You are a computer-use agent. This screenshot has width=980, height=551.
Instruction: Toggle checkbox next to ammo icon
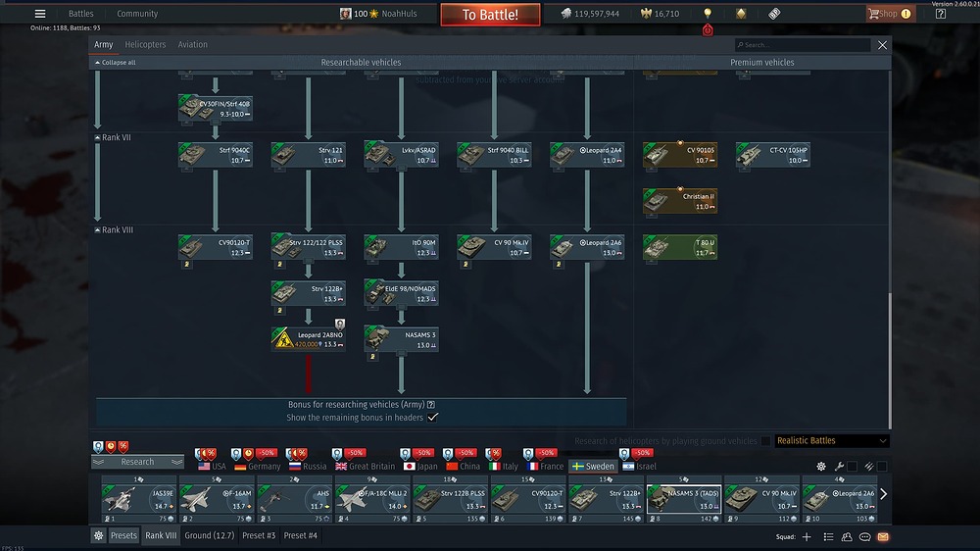882,467
